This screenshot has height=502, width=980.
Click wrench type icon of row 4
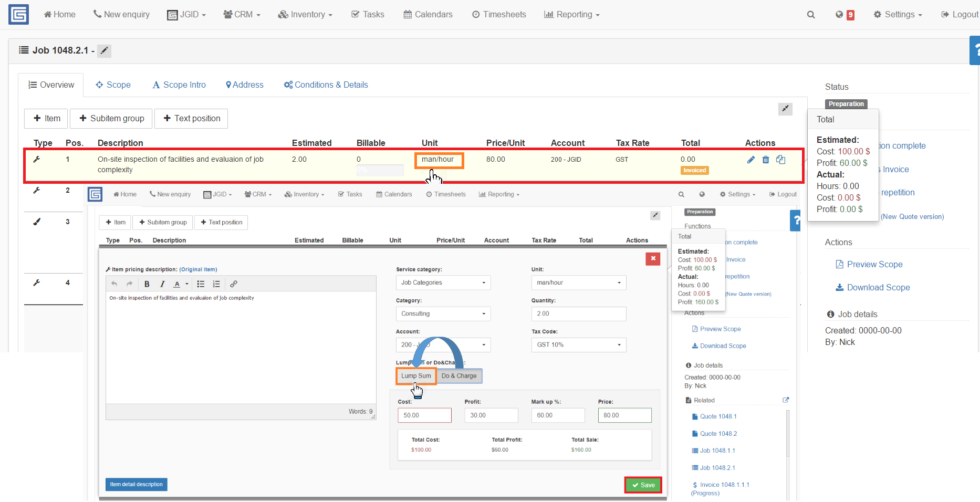pos(37,283)
